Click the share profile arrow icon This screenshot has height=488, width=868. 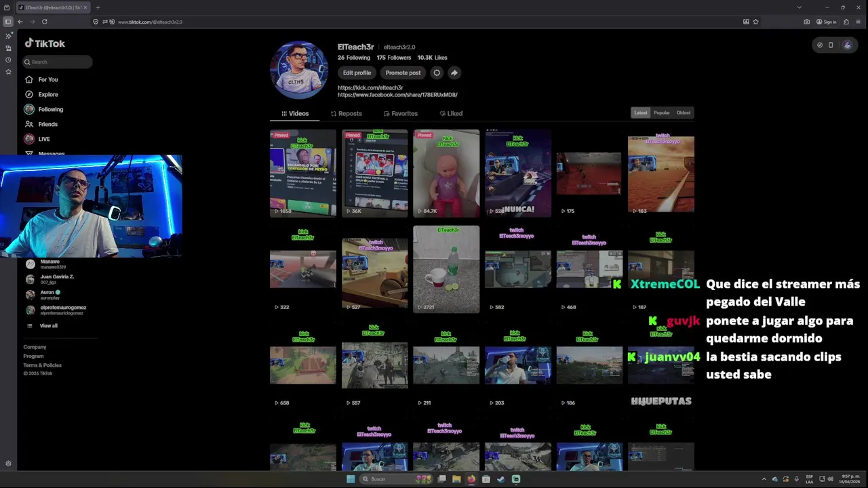click(454, 73)
